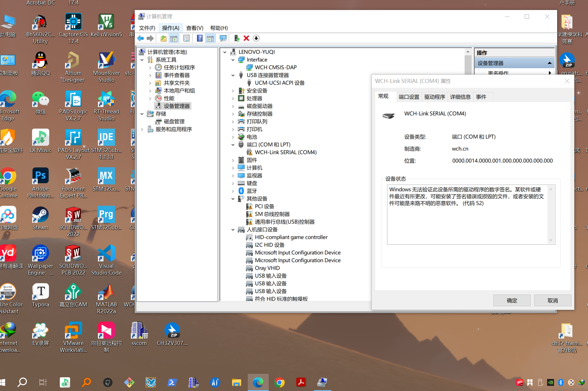Screen dimensions: 588x391
Task: Click the device tree scrollbar up arrow
Action: tap(468, 52)
